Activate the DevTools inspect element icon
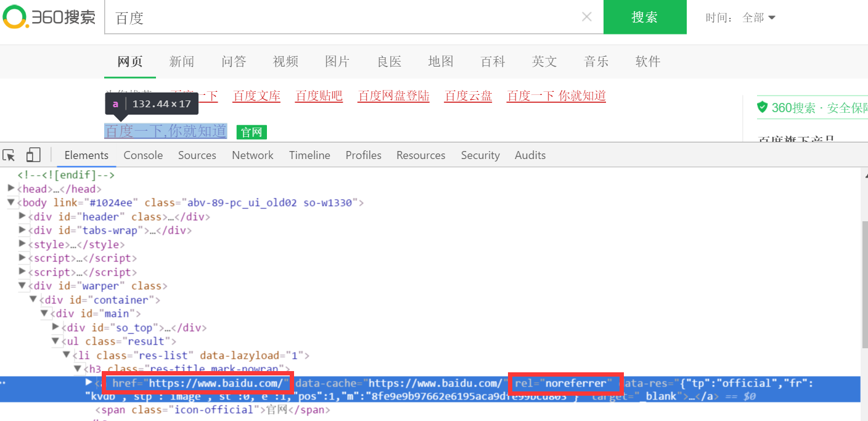The height and width of the screenshot is (421, 868). [9, 155]
